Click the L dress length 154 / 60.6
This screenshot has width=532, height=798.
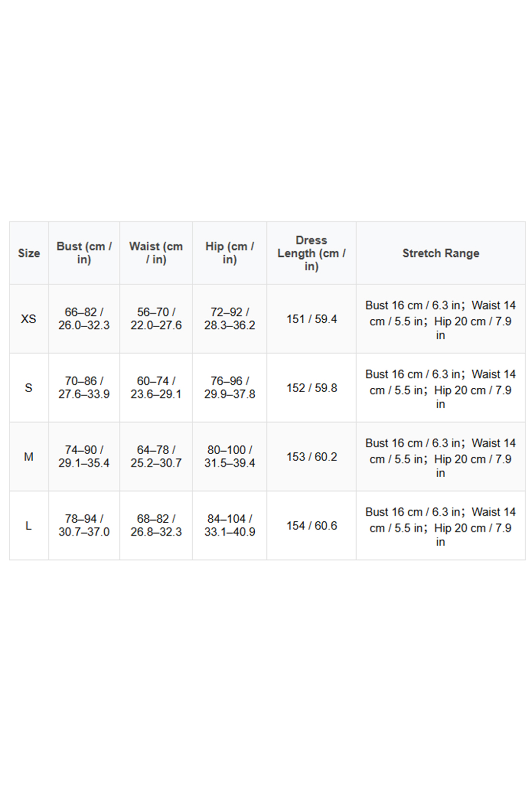pos(311,526)
